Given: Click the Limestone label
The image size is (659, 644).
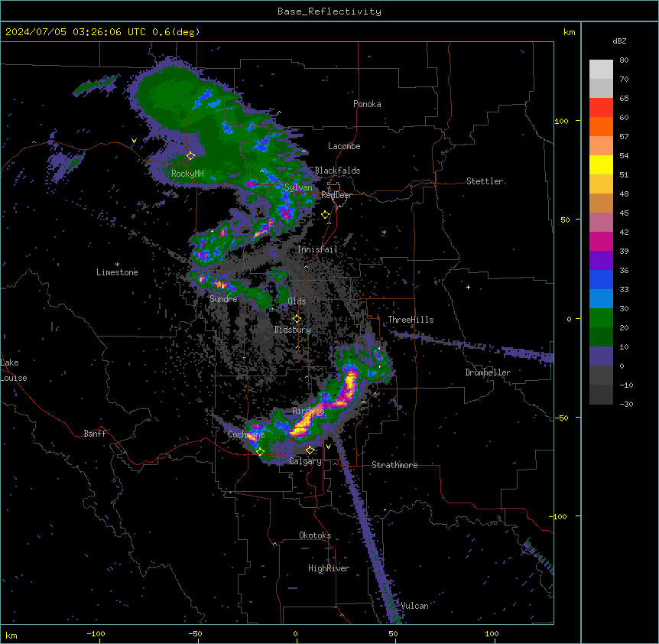Looking at the screenshot, I should [117, 272].
